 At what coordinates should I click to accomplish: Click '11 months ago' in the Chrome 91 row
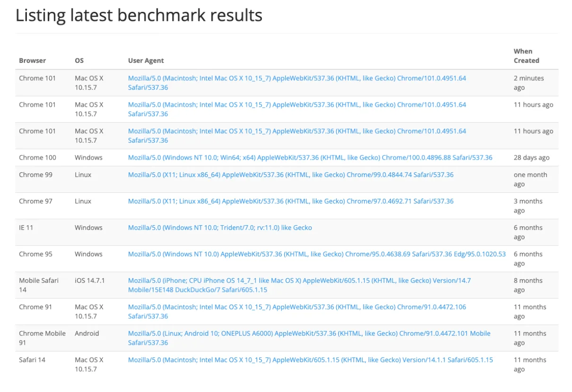[530, 311]
